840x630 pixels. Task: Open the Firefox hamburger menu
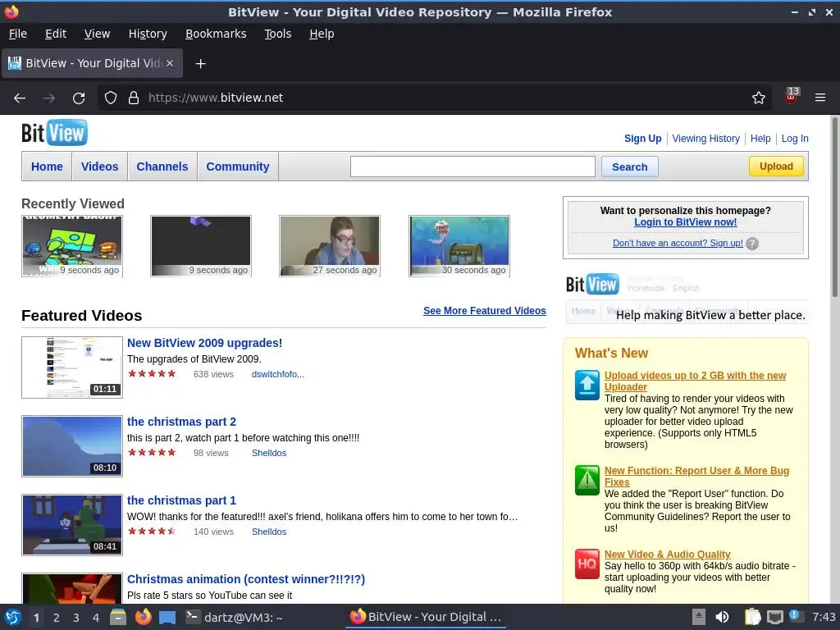(x=819, y=98)
